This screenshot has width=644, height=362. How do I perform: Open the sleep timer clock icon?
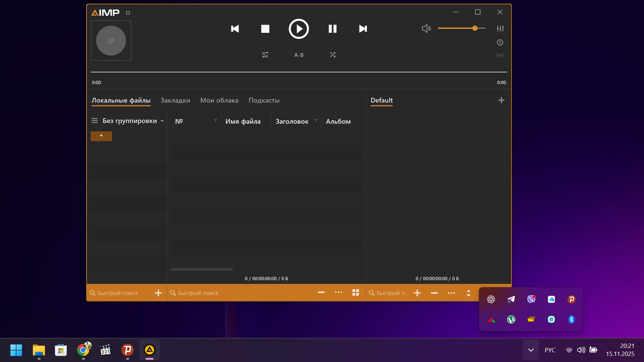pos(500,43)
